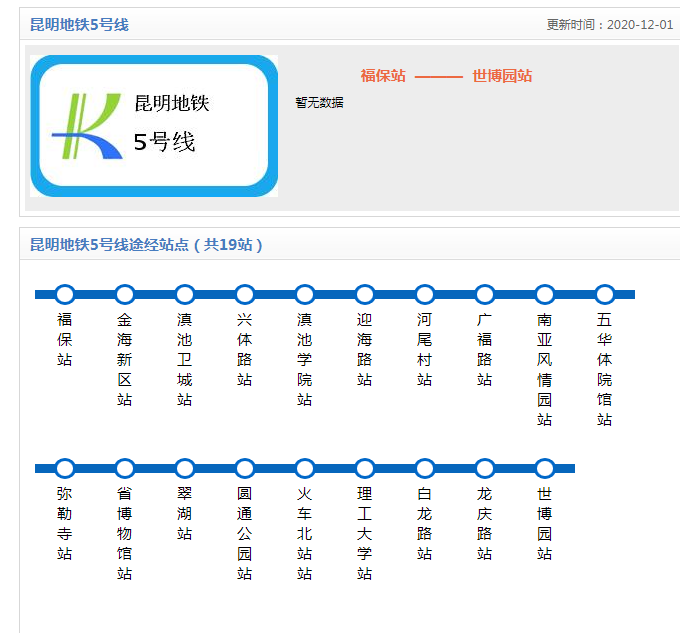This screenshot has width=680, height=633.
Task: Click the 翠湖站 station circle marker
Action: coord(185,468)
